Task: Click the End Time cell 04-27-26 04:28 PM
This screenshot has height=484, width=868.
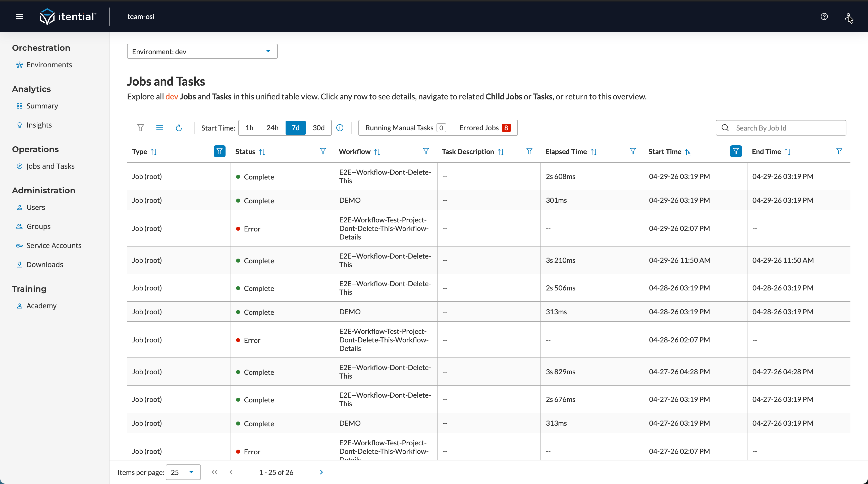Action: click(x=799, y=372)
